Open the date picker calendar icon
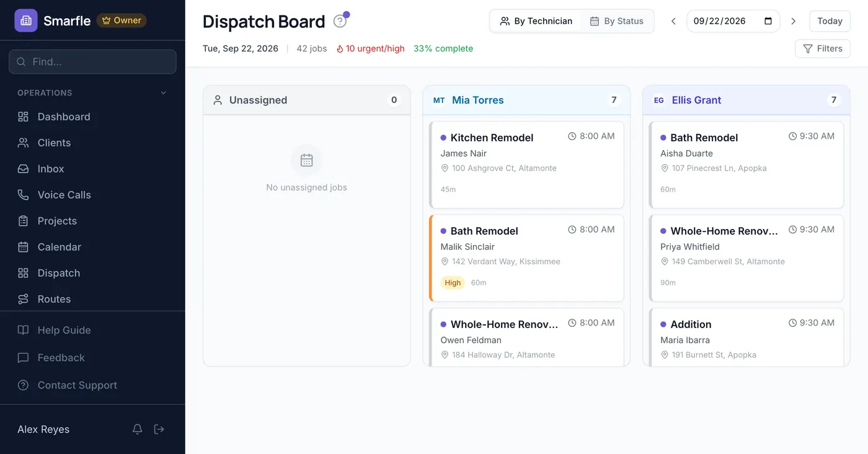 click(x=768, y=21)
